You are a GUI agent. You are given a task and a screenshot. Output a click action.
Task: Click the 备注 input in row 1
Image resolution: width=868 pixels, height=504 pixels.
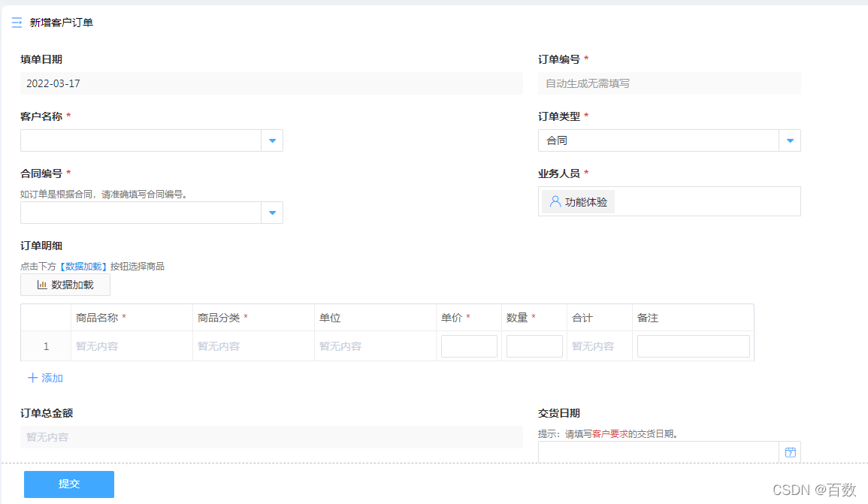pos(693,346)
